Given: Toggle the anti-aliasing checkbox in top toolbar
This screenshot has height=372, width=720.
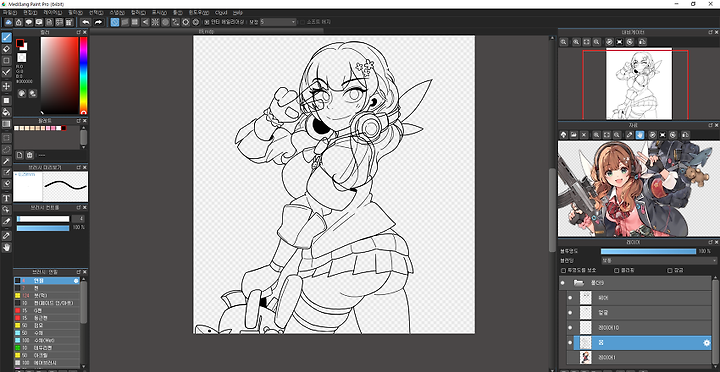Looking at the screenshot, I should [x=207, y=22].
